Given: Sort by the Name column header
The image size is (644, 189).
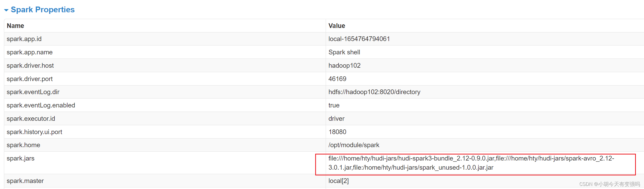Looking at the screenshot, I should pos(15,26).
